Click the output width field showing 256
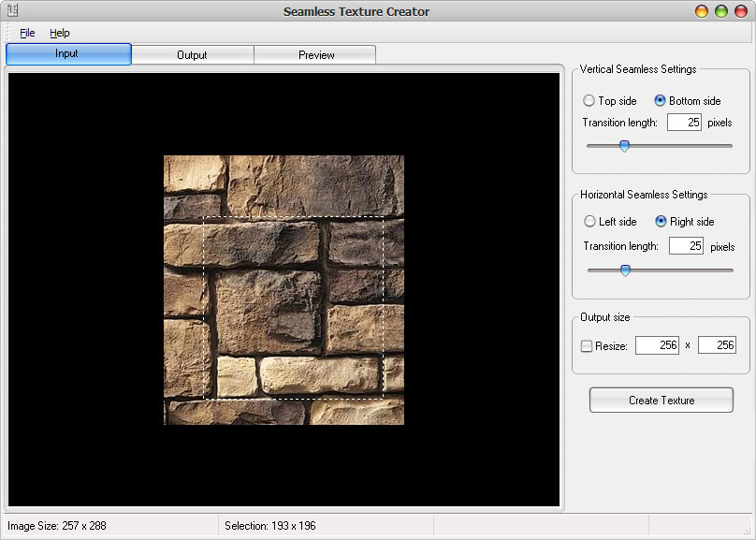 click(656, 344)
